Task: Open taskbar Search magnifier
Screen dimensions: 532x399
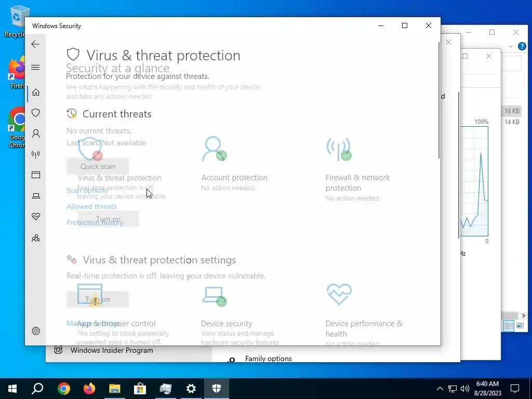Action: pos(37,389)
